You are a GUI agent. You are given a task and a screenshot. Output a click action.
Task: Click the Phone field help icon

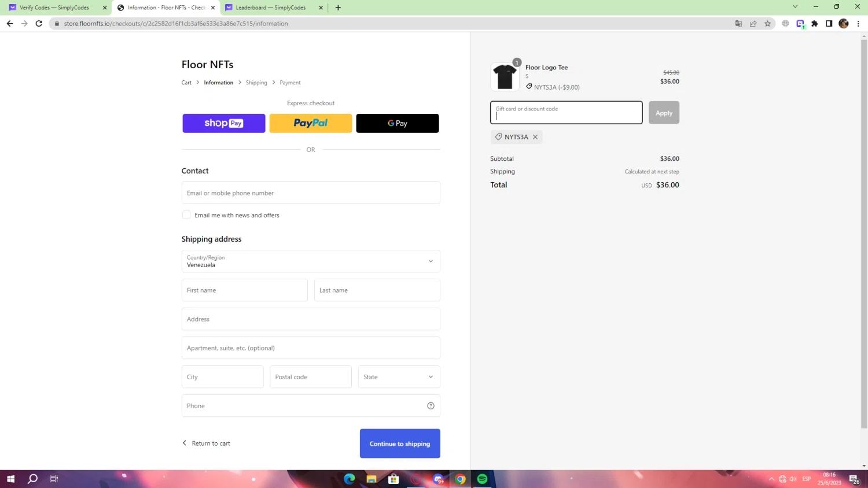[x=431, y=406]
